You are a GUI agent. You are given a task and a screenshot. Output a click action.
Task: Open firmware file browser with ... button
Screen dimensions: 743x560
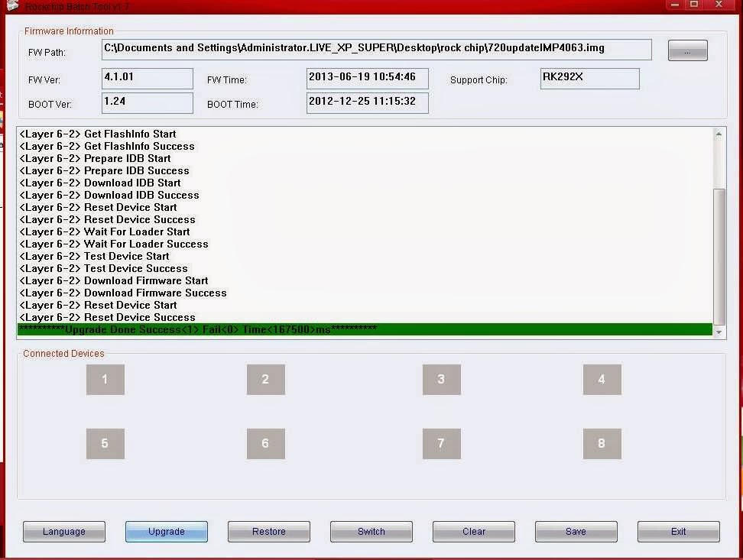pyautogui.click(x=687, y=50)
